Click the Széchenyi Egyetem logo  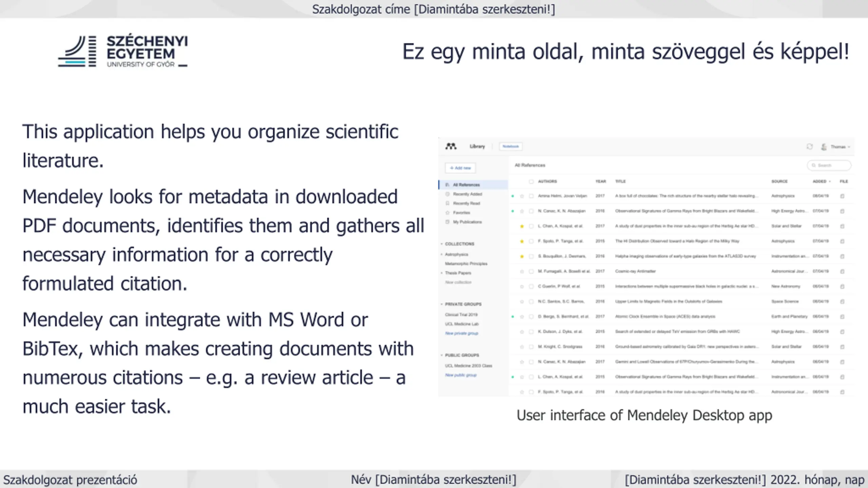point(123,51)
